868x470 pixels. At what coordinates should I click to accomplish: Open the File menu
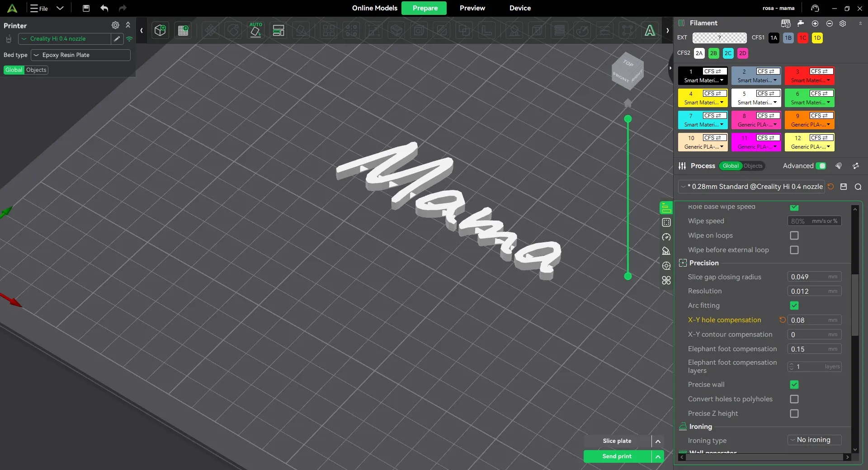(x=39, y=8)
